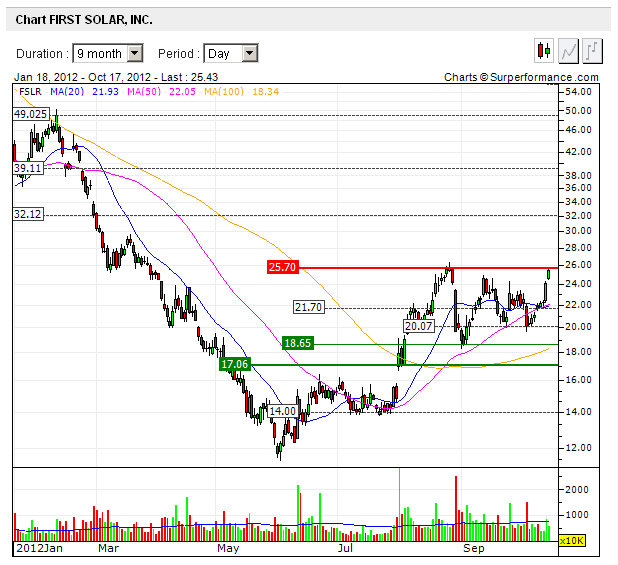Screen dimensions: 618x565
Task: Visit the Surperformance.com charts link
Action: (521, 77)
